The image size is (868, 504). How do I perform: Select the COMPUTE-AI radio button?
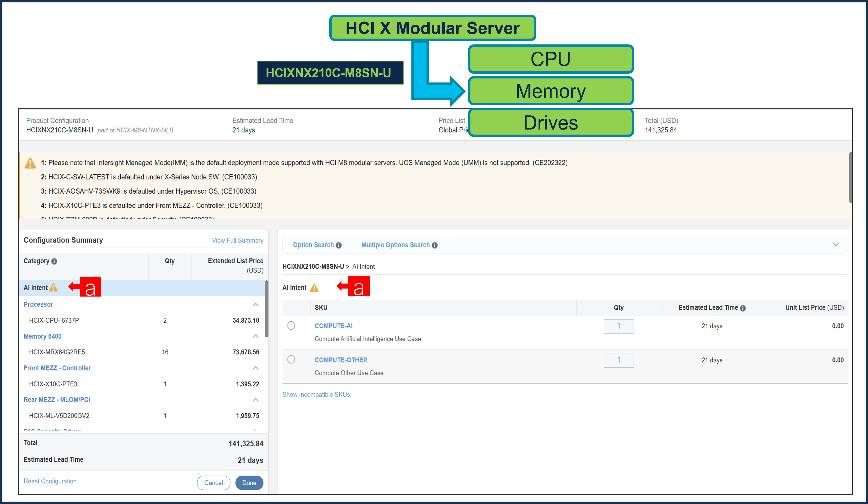291,326
